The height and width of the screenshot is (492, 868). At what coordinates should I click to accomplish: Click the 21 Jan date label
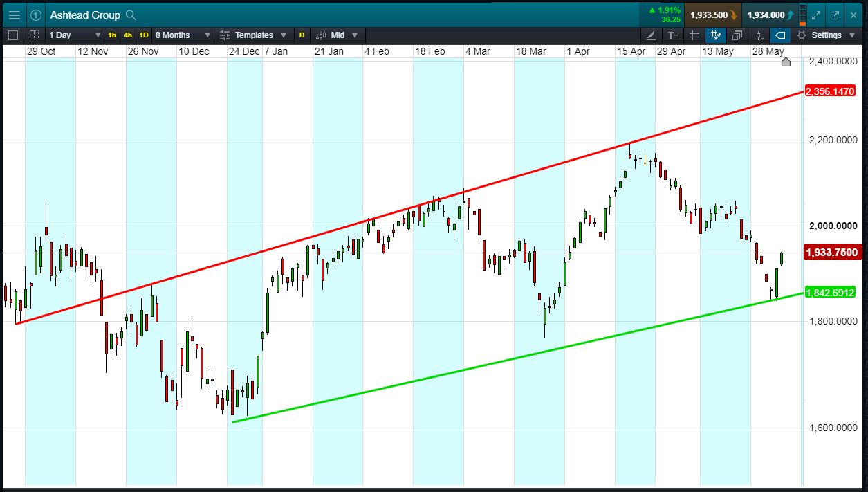pyautogui.click(x=329, y=51)
